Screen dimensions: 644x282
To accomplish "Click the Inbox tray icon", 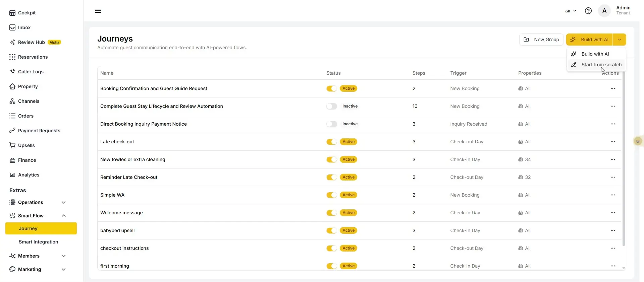I will tap(12, 27).
